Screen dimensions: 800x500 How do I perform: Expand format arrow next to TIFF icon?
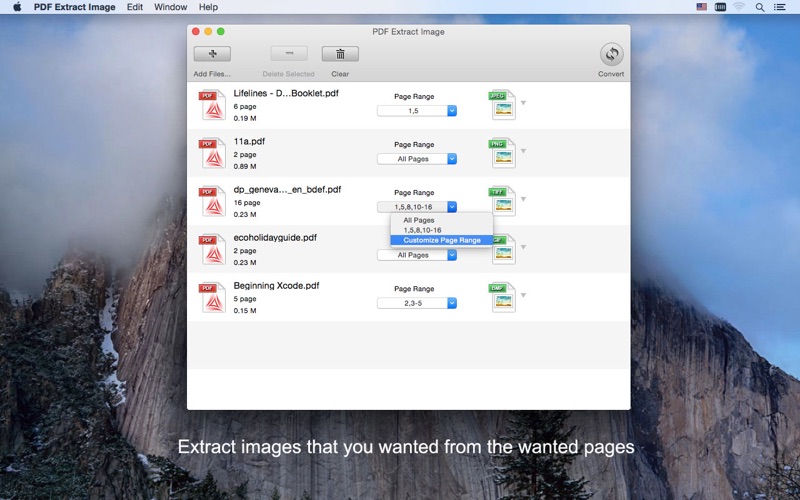tap(523, 199)
